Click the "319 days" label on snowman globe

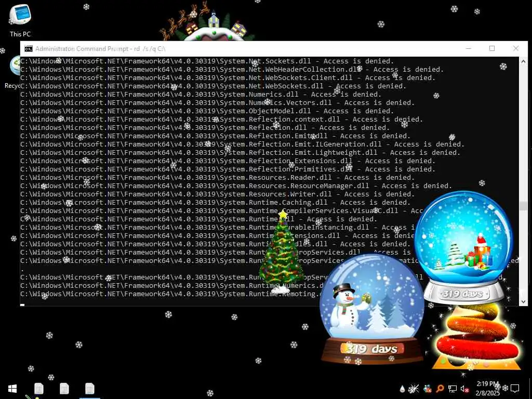point(372,349)
